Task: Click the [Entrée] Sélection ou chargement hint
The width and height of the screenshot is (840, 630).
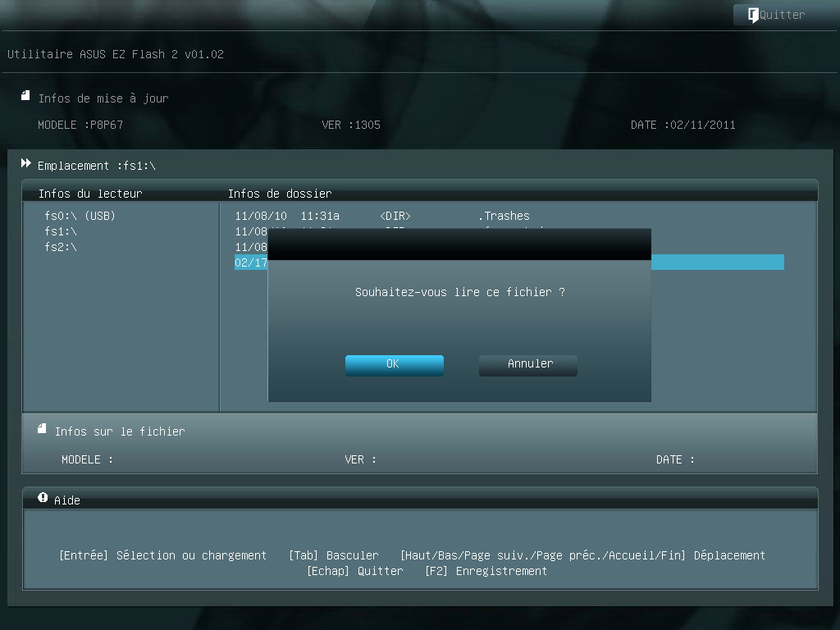Action: (x=163, y=555)
